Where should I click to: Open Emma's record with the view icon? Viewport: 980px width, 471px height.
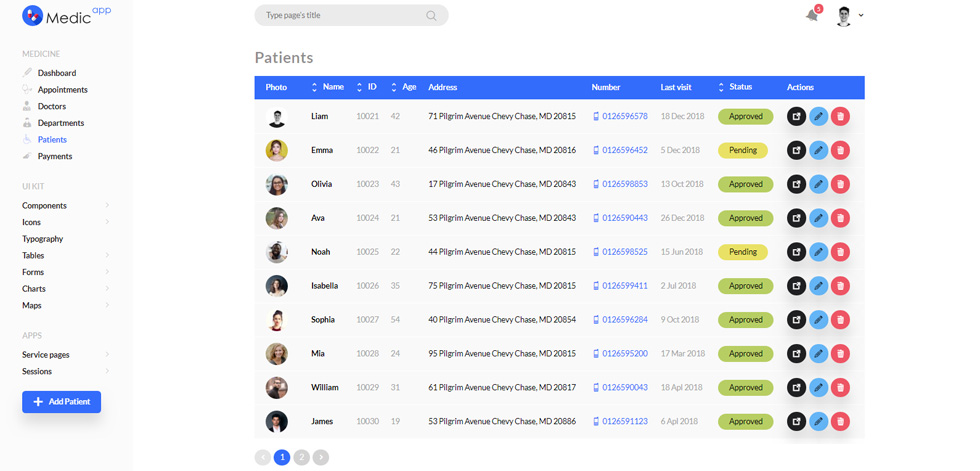[796, 150]
